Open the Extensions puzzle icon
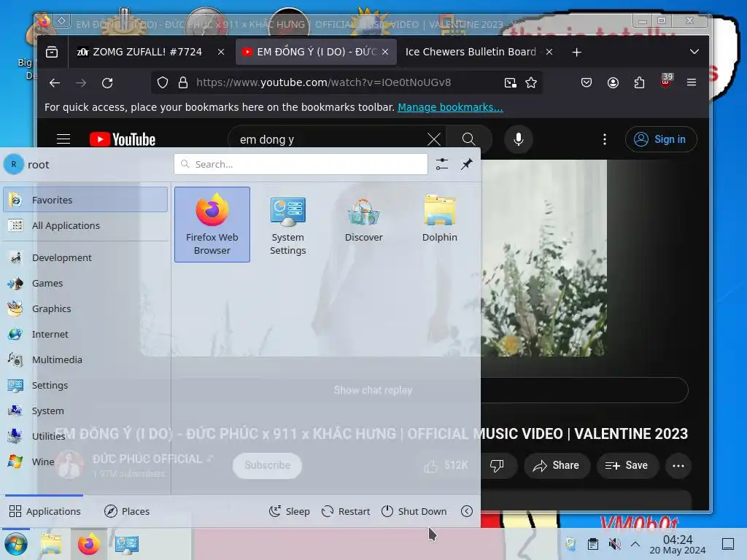 pyautogui.click(x=639, y=83)
